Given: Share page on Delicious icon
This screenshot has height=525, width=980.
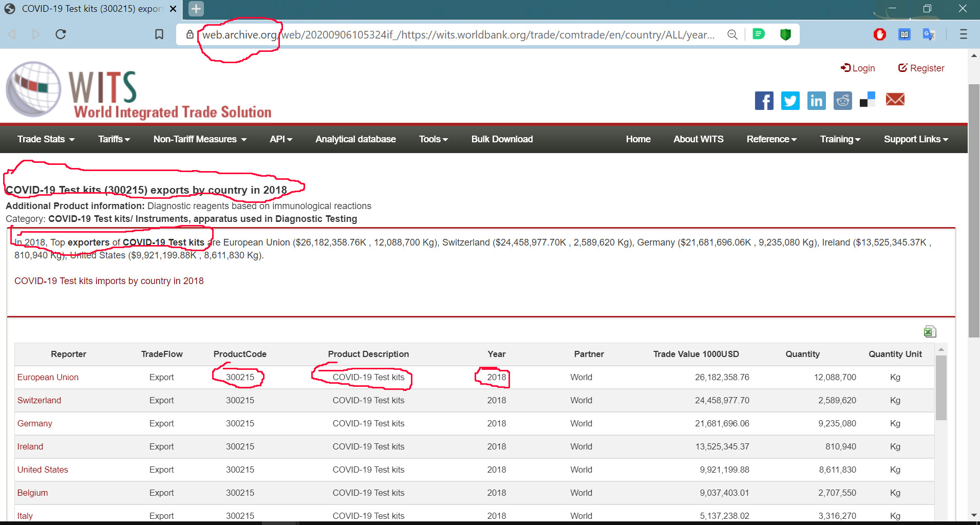Looking at the screenshot, I should pos(868,100).
